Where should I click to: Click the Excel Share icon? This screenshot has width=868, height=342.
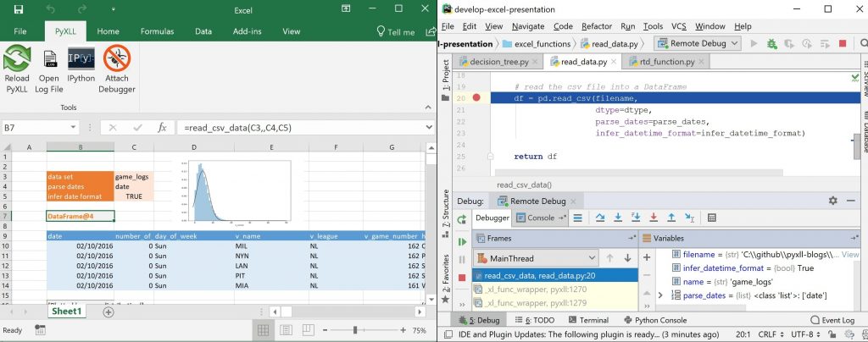[x=429, y=31]
